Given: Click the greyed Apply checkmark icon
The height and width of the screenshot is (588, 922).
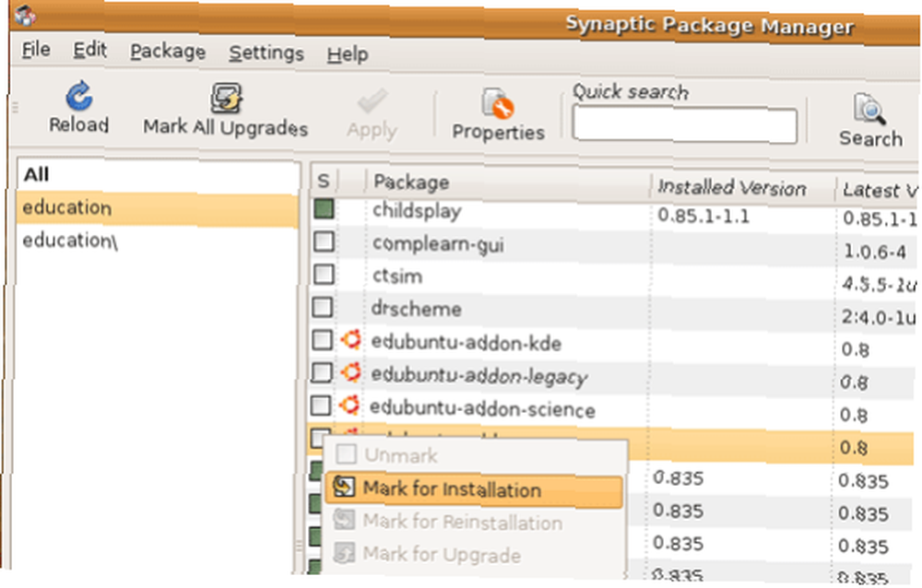Looking at the screenshot, I should [372, 101].
